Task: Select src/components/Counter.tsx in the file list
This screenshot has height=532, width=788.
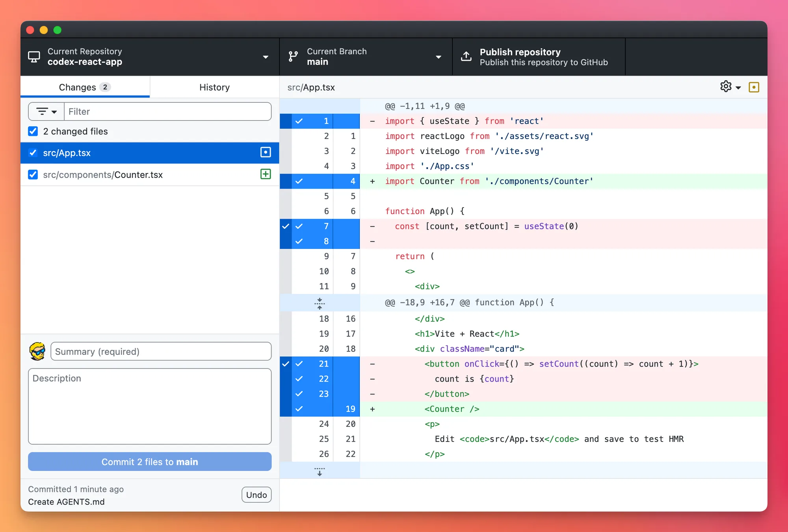Action: 150,174
